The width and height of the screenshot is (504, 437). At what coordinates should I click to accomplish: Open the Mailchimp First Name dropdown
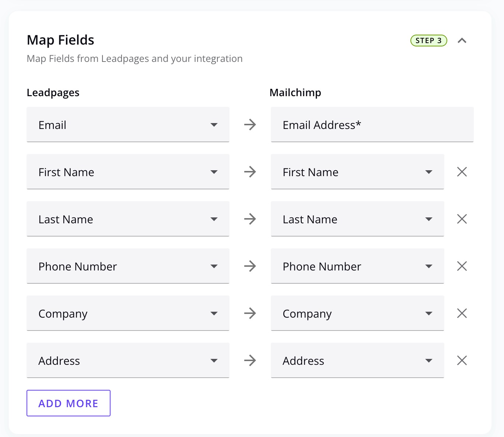pyautogui.click(x=357, y=172)
